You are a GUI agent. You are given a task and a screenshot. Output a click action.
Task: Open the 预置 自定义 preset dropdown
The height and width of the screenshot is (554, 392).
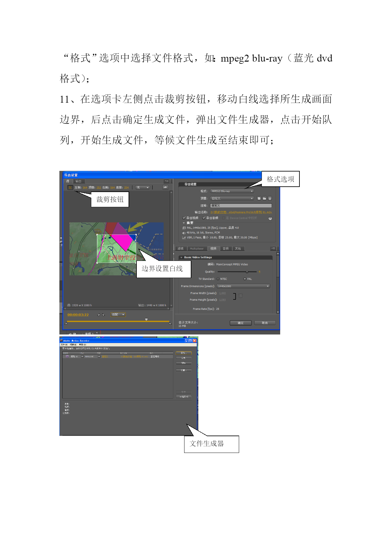[232, 198]
